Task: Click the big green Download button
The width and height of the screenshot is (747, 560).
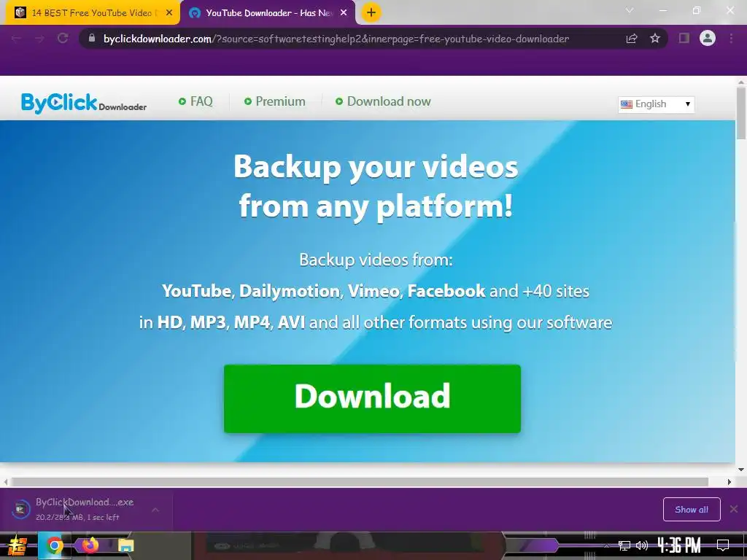Action: pos(372,399)
